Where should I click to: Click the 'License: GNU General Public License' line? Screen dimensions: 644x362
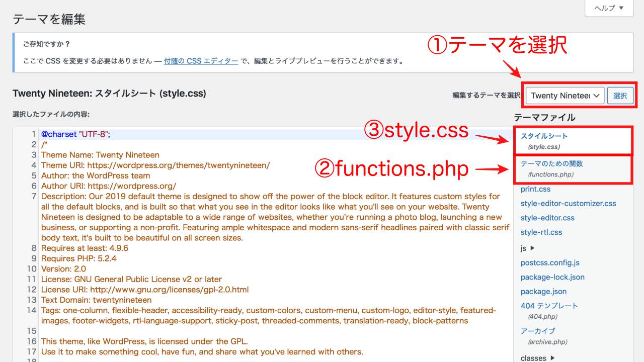pyautogui.click(x=131, y=279)
